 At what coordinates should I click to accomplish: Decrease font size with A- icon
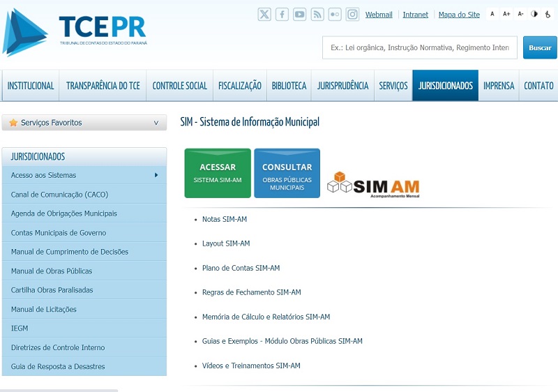coord(520,14)
